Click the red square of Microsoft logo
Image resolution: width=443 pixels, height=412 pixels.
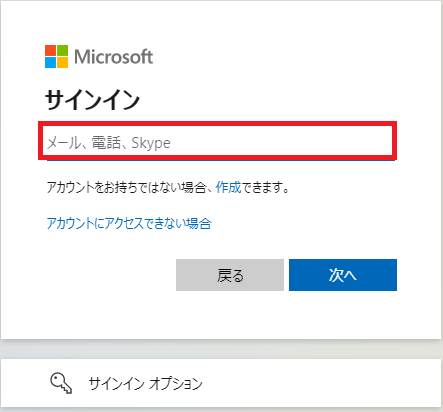50,50
